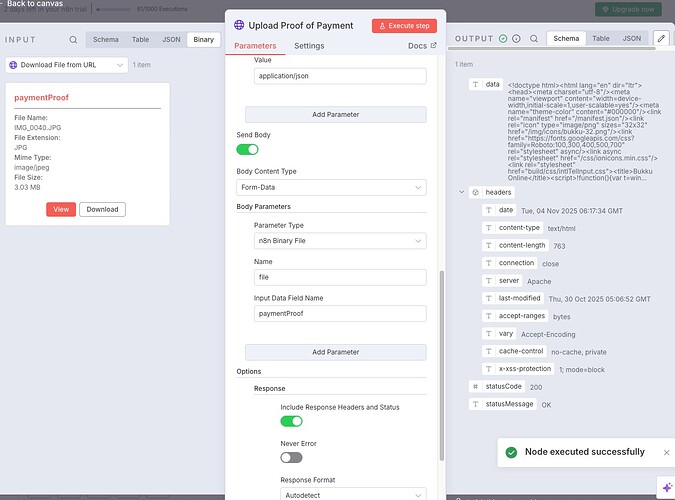Click the search icon in INPUT panel
675x500 pixels.
pyautogui.click(x=73, y=40)
